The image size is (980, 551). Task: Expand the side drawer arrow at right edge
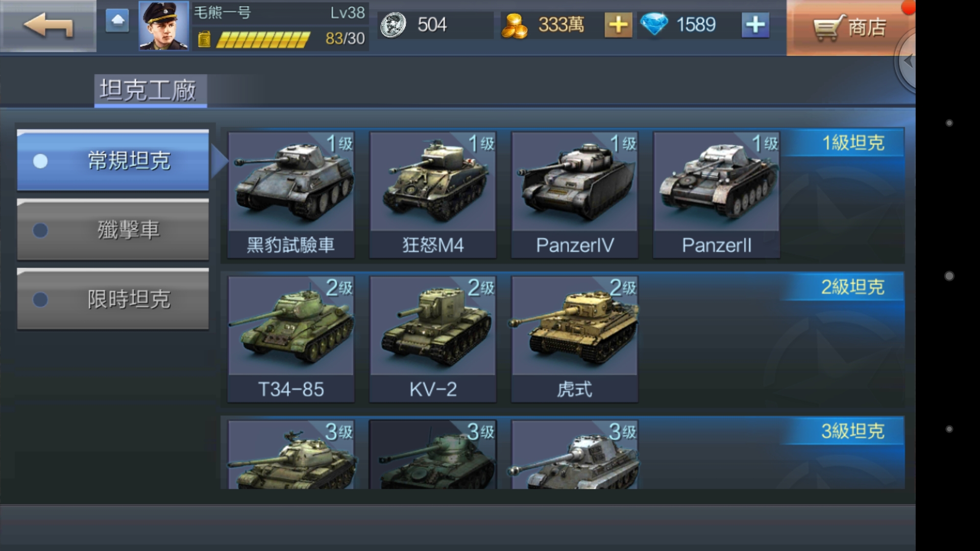point(906,61)
